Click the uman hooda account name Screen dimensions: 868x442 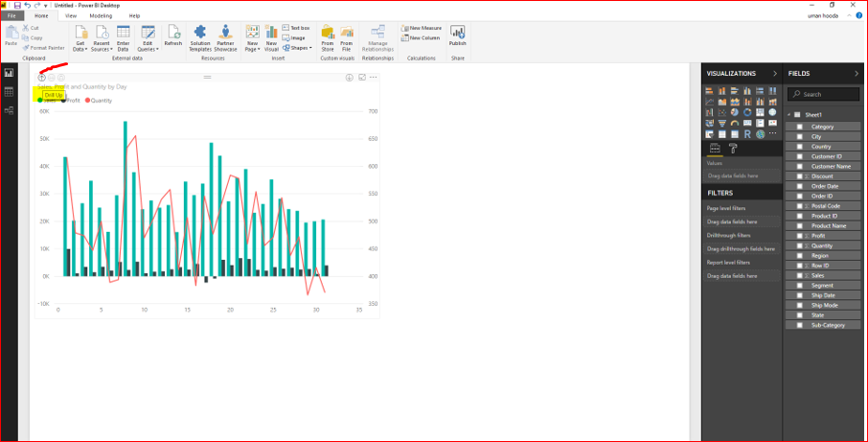[x=823, y=16]
